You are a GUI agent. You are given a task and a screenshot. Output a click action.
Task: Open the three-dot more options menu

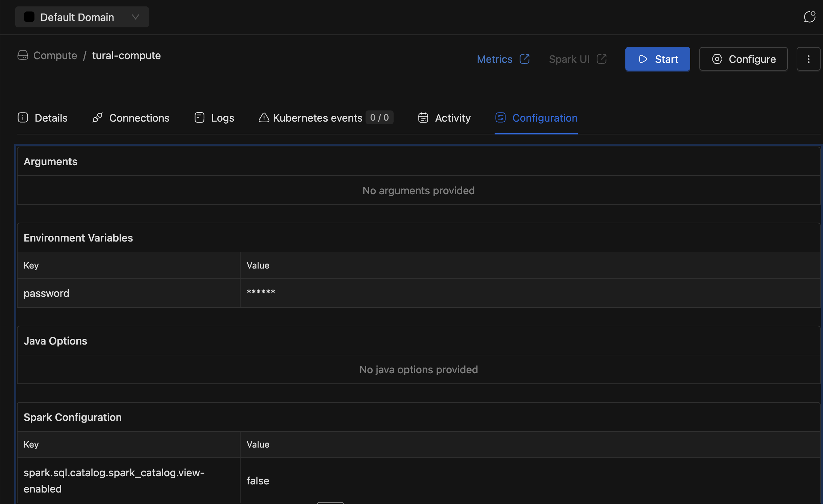pyautogui.click(x=808, y=59)
